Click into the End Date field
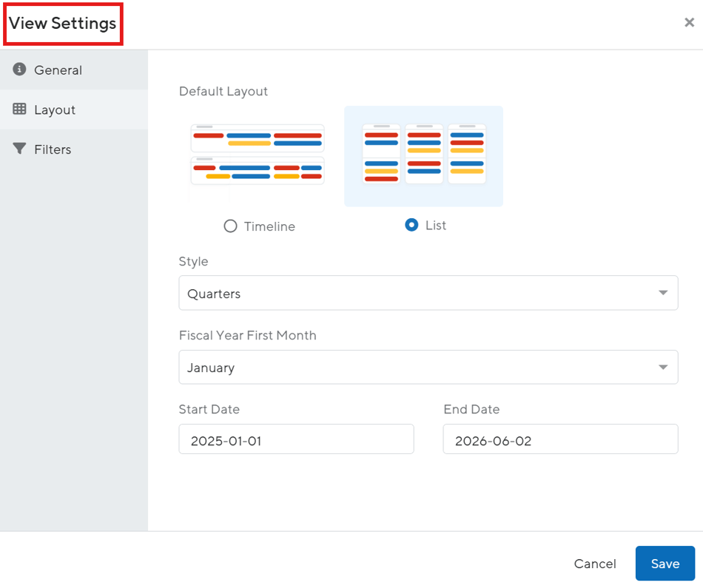The image size is (703, 588). pos(560,441)
